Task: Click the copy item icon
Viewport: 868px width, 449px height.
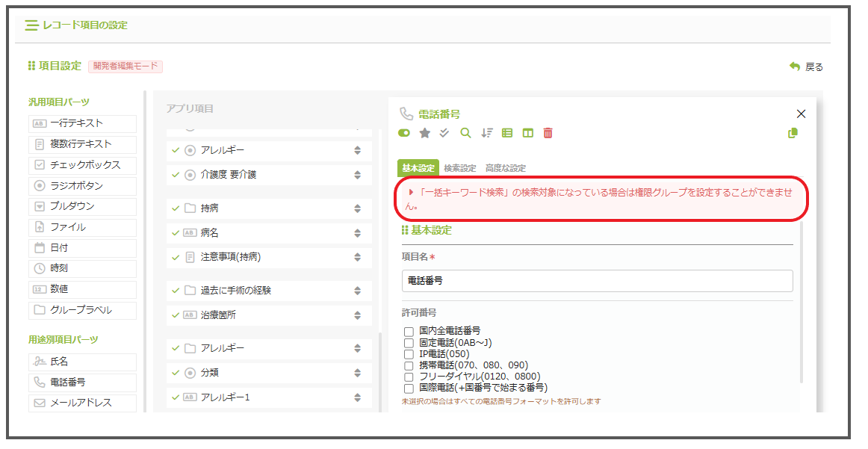Action: [793, 133]
